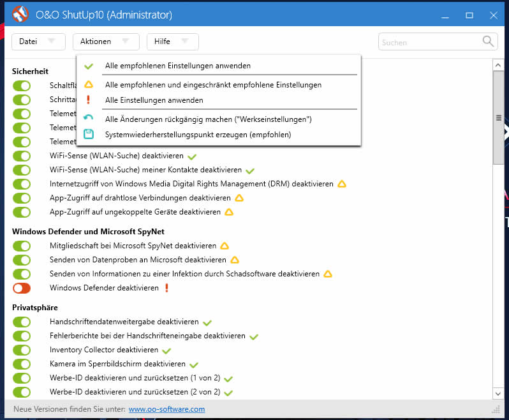Screen dimensions: 509x420
Task: Click checkmark next to WiFi-Sense meiner Kontakte
Action: [250, 170]
